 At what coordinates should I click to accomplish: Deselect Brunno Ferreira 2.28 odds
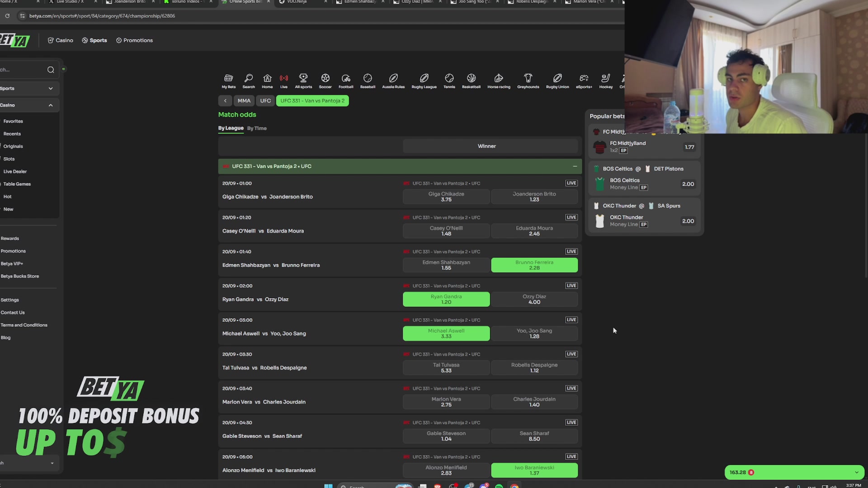click(x=534, y=265)
